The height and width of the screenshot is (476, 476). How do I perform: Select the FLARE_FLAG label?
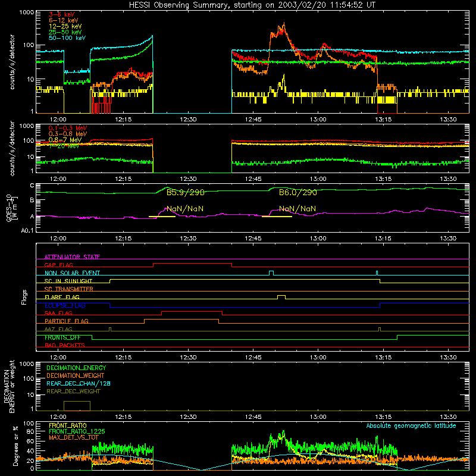(x=62, y=297)
